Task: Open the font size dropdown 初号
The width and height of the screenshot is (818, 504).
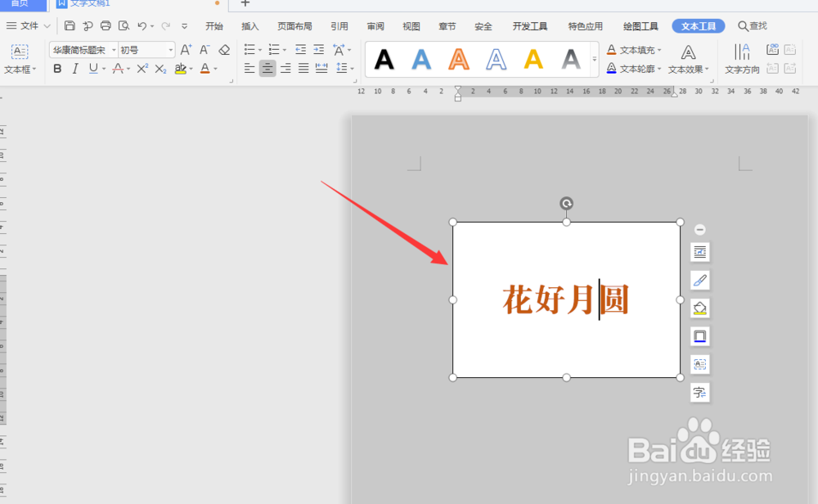Action: (171, 50)
